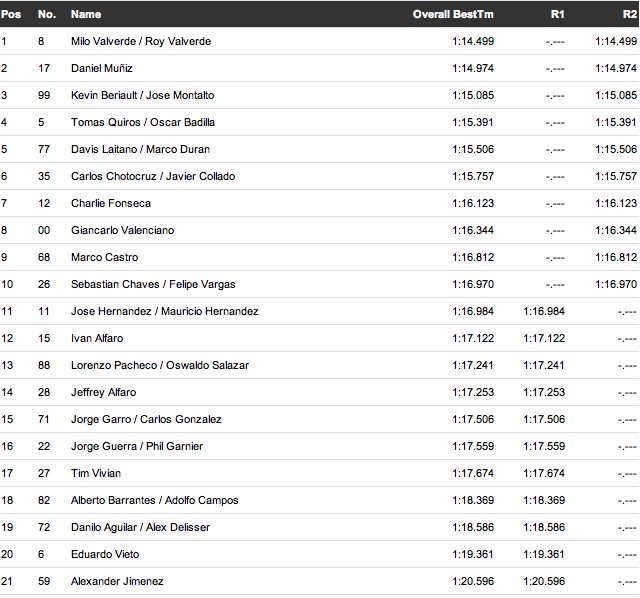Viewport: 640px width, 598px height.
Task: Click car number 72
Action: tap(44, 527)
